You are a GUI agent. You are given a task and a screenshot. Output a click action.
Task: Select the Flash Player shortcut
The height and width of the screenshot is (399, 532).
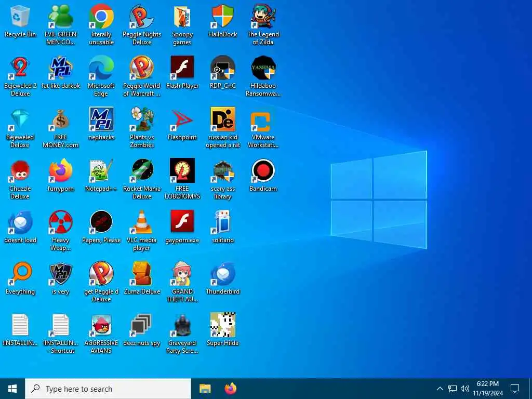tap(182, 68)
